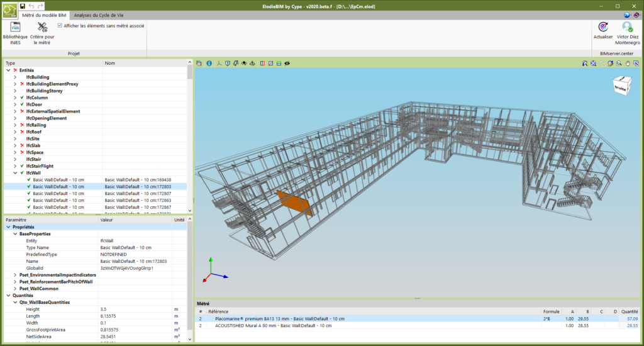Collapse the Propriétés section

(8, 227)
